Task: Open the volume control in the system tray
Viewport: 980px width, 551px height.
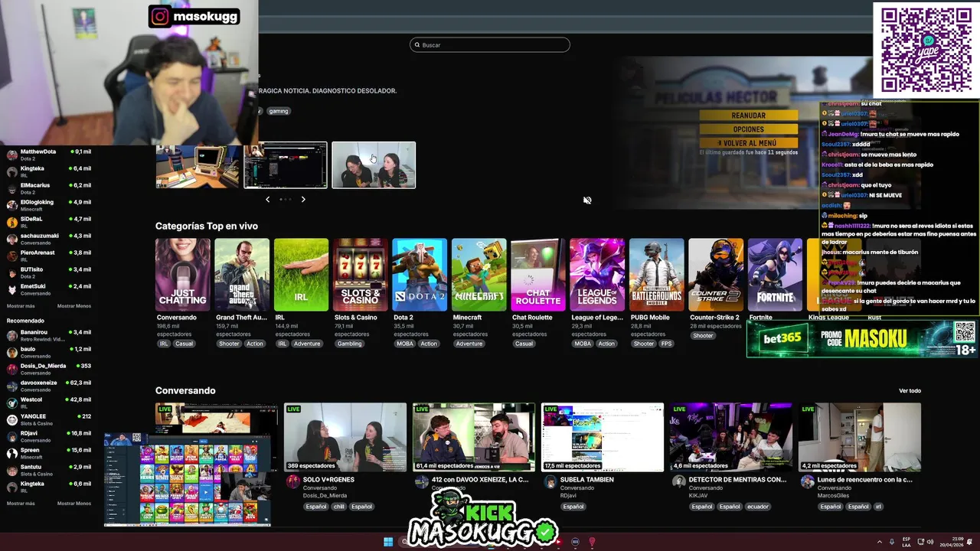Action: (x=930, y=542)
